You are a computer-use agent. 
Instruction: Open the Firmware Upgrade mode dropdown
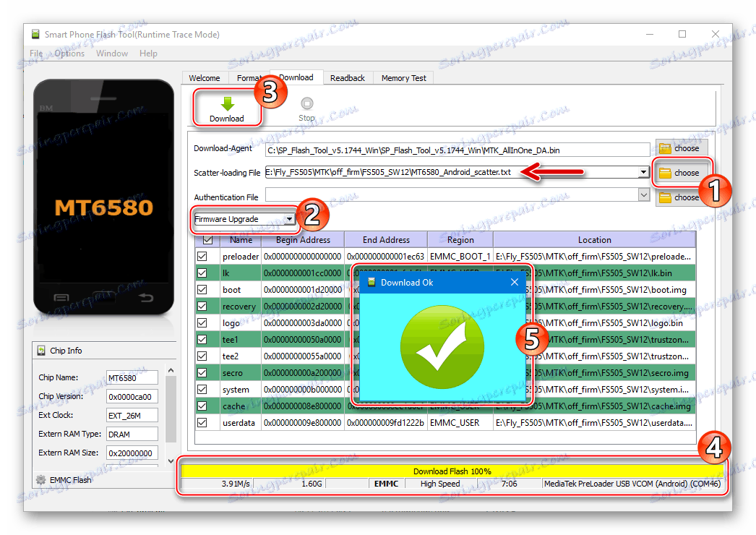click(x=244, y=219)
